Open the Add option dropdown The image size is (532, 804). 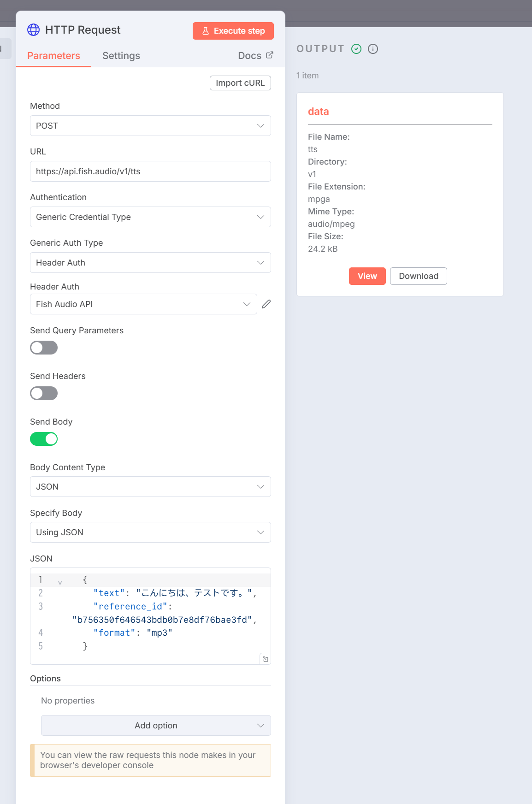click(x=156, y=726)
